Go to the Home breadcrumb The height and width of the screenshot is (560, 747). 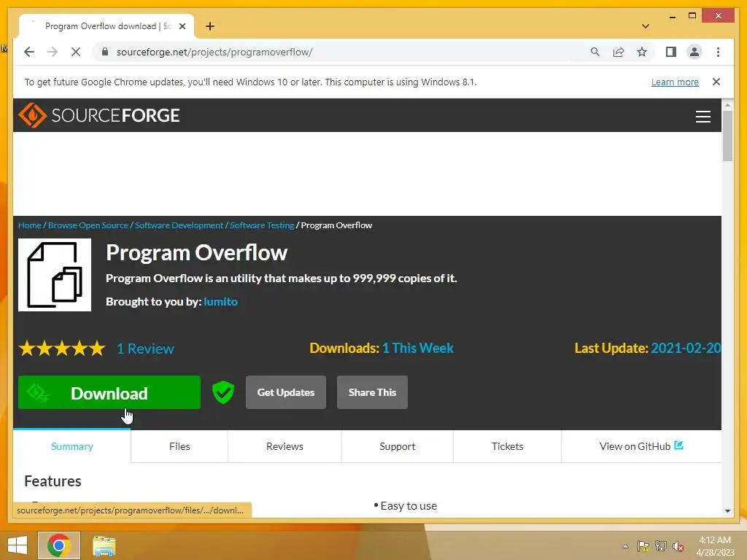pyautogui.click(x=29, y=225)
